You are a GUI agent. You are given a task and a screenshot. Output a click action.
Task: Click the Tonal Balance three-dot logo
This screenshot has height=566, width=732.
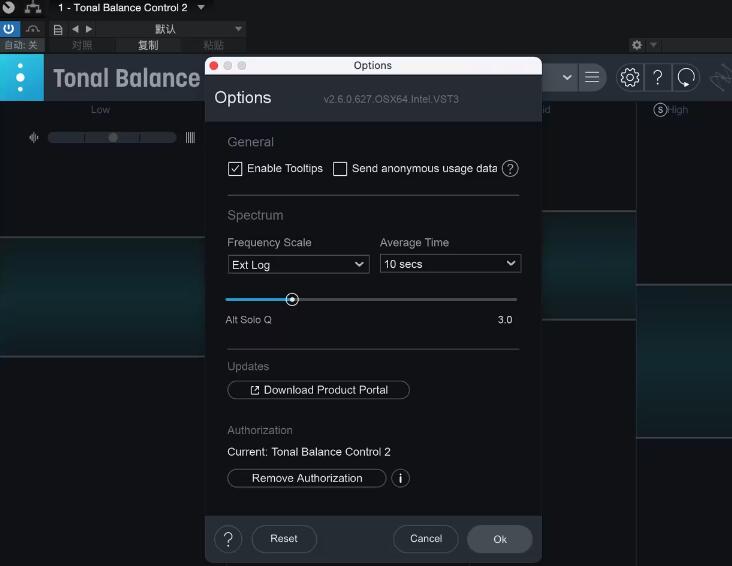21,77
